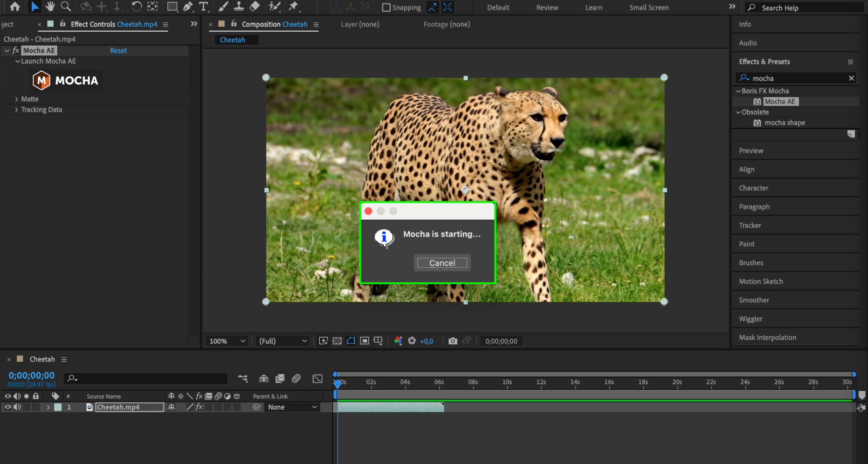
Task: Select the Hand tool in toolbar
Action: tap(50, 7)
